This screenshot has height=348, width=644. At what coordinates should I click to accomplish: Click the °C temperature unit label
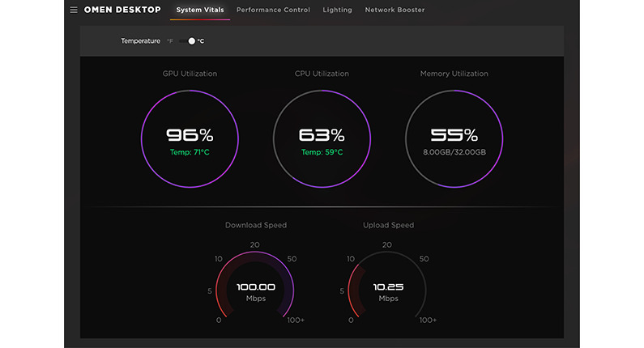(x=200, y=41)
